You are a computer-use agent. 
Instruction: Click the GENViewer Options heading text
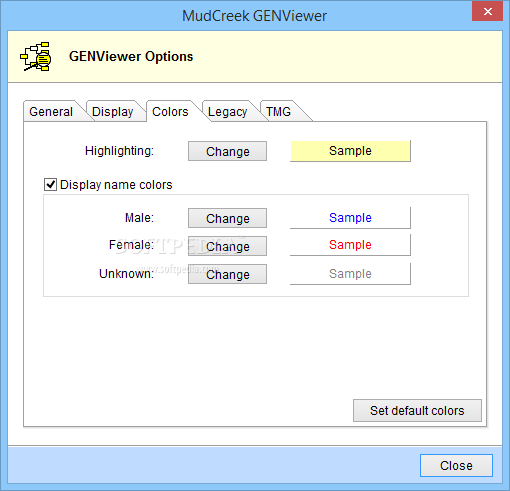tap(131, 57)
